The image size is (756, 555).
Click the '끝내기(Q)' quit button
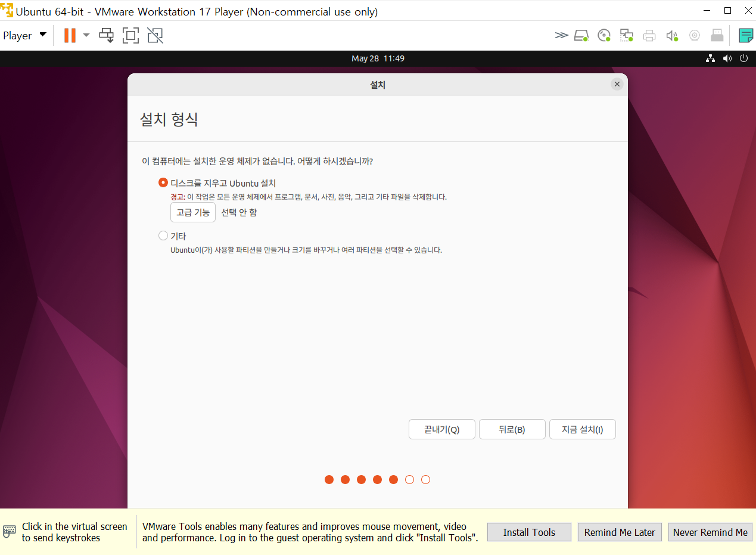(x=442, y=429)
